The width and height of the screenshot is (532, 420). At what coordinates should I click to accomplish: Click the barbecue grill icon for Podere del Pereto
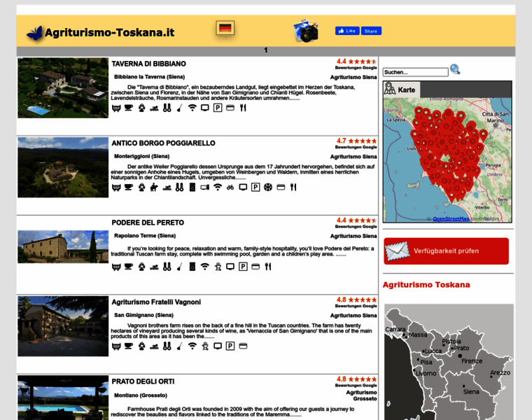(218, 267)
